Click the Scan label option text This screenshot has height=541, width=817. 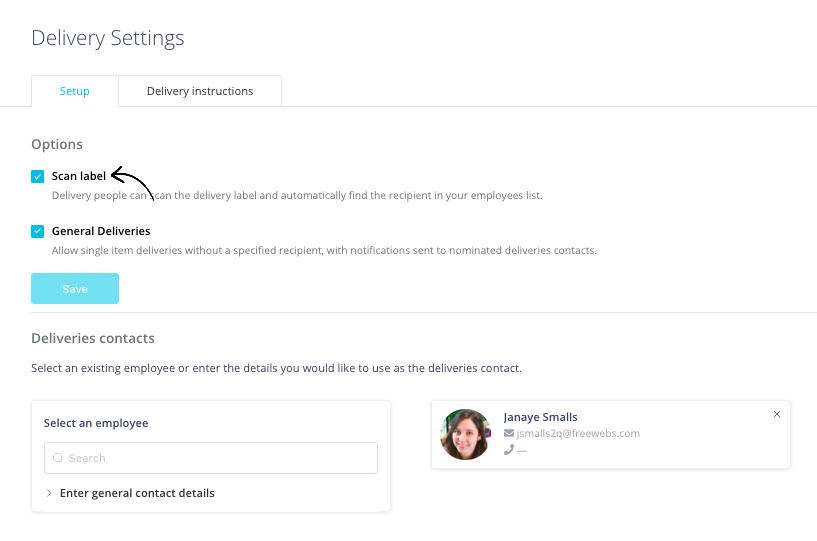click(79, 176)
